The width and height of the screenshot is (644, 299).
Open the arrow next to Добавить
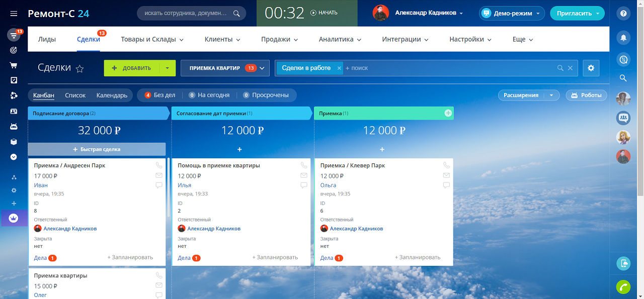tap(168, 68)
